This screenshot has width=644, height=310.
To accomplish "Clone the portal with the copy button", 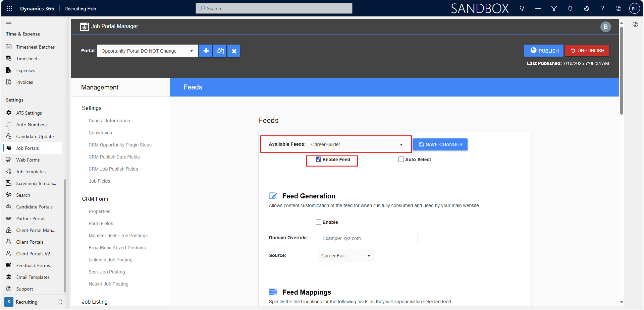I will pyautogui.click(x=220, y=51).
